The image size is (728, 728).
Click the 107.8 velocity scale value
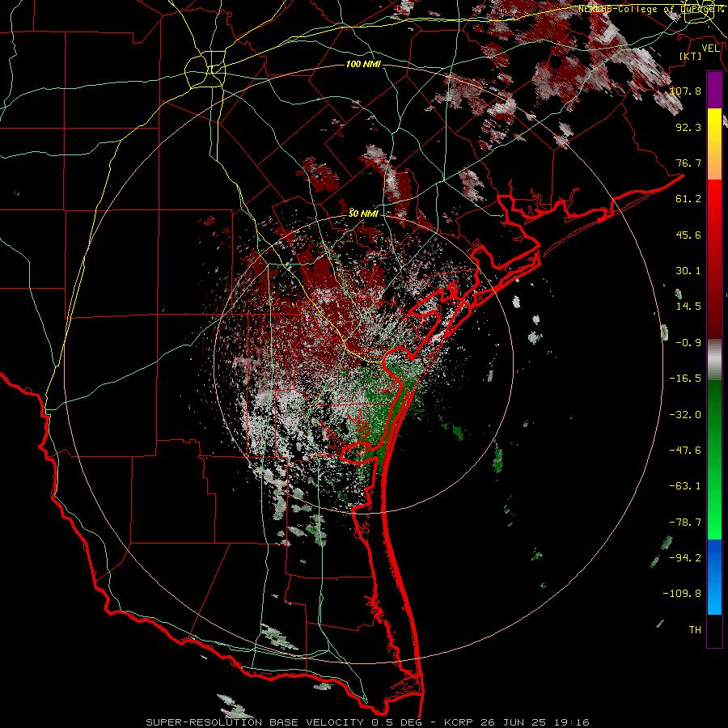(685, 91)
